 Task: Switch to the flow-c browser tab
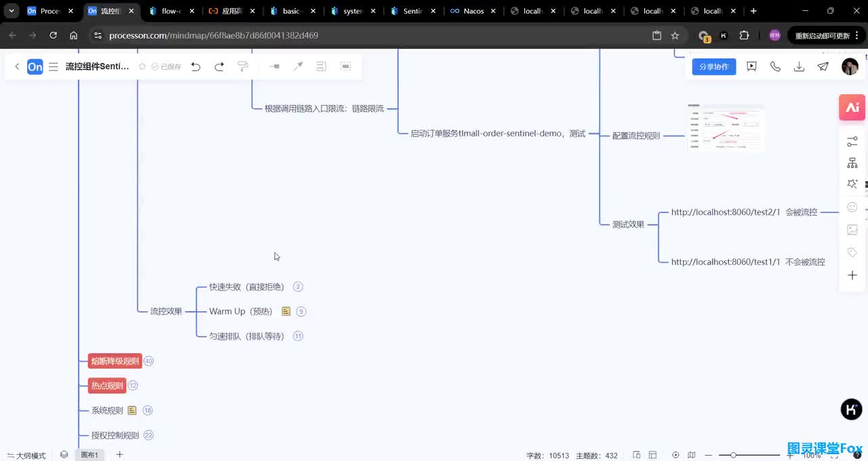coord(171,11)
